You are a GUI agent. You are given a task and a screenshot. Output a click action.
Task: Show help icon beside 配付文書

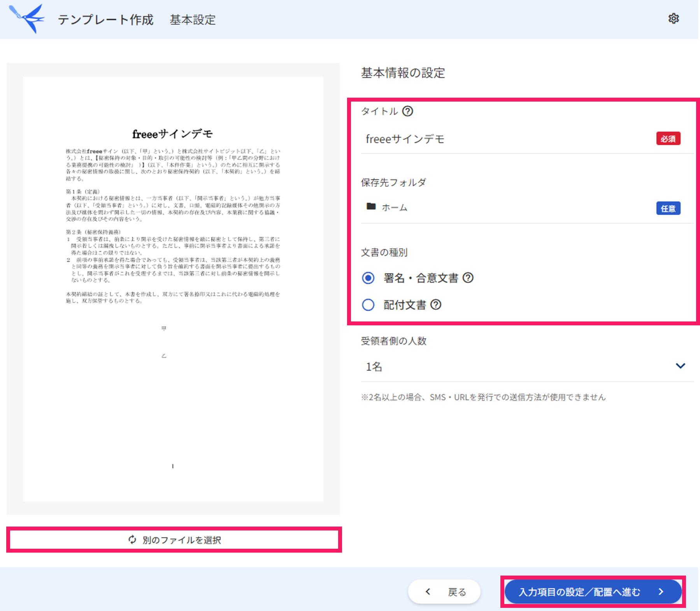(x=436, y=305)
